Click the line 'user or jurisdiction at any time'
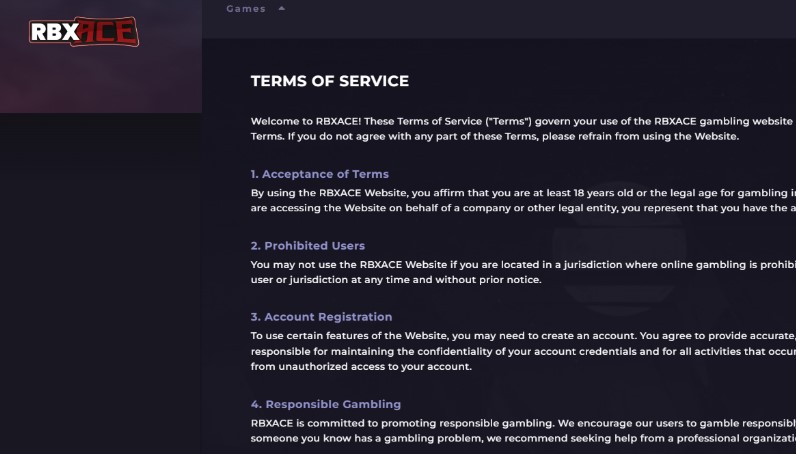 click(x=396, y=280)
